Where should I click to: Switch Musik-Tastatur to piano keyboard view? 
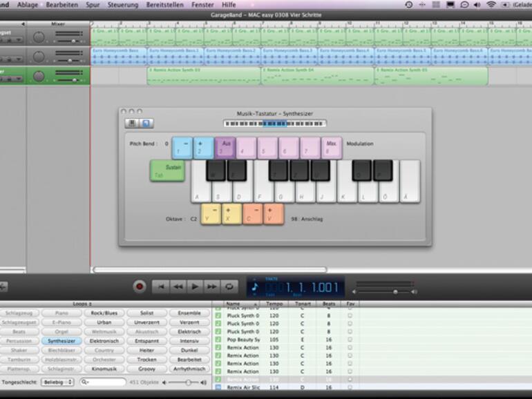click(132, 123)
